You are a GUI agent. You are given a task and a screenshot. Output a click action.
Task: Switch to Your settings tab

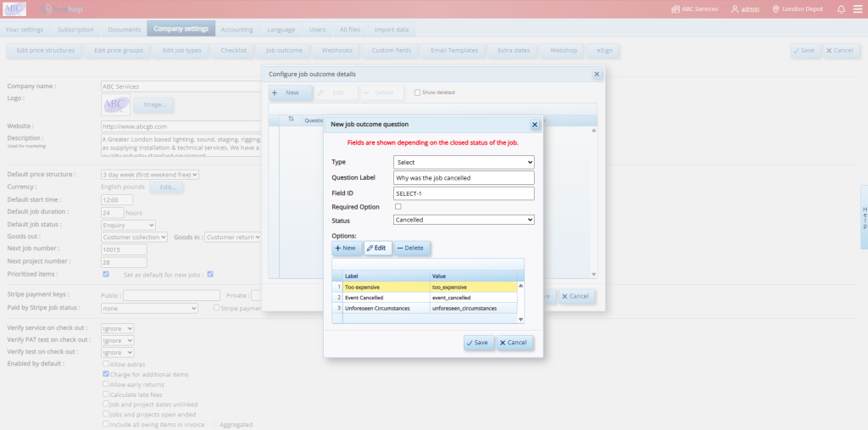[x=25, y=30]
